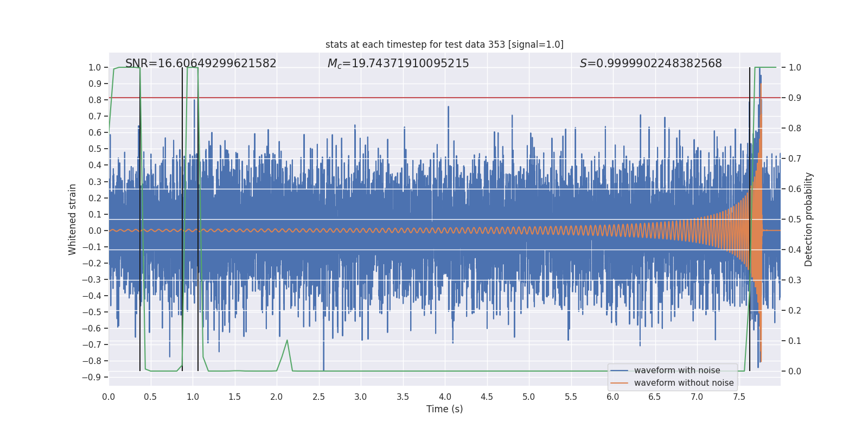Select the -0.2 tick on the Whitened strain axis

[x=92, y=263]
